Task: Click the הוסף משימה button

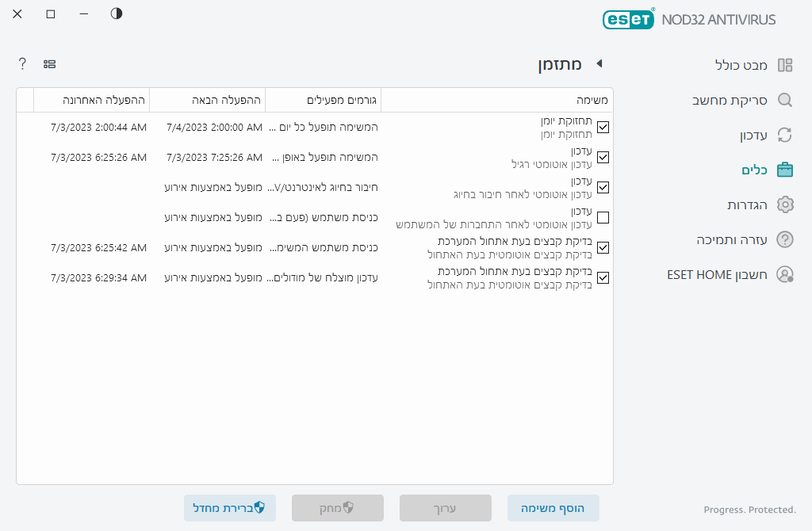Action: click(553, 508)
